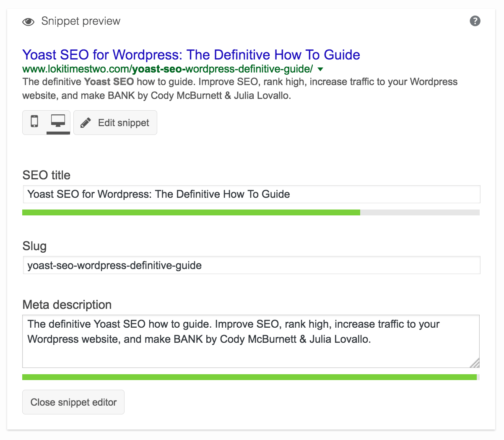
Task: Click the URL dropdown arrow in the preview
Action: tap(320, 69)
